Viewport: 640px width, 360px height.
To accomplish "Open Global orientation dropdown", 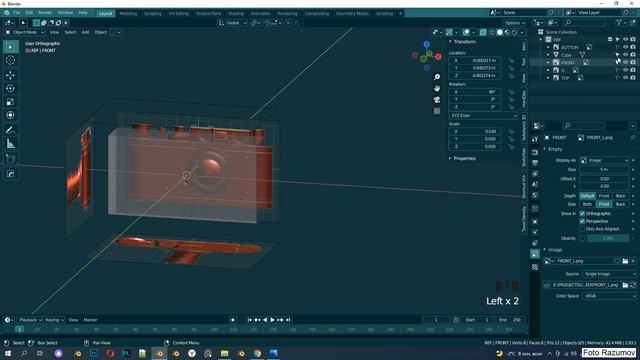I will pos(233,23).
